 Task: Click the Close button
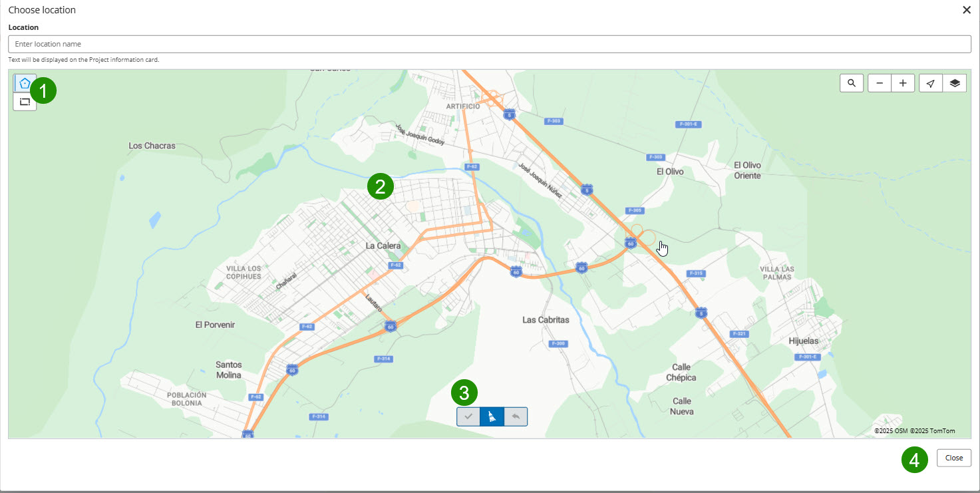[x=954, y=458]
